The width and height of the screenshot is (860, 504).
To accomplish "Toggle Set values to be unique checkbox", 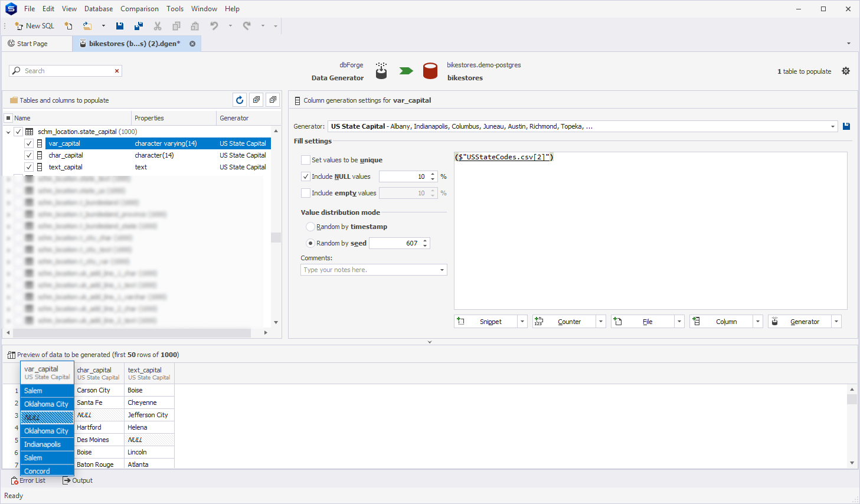I will [x=306, y=160].
